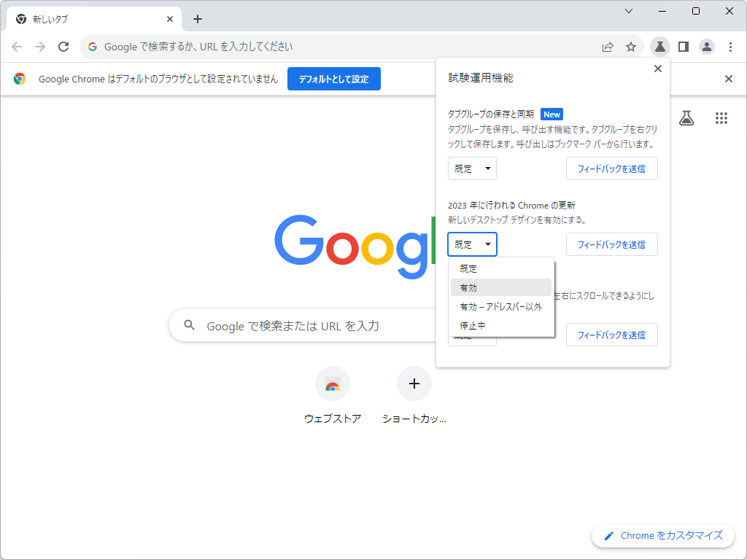The image size is (747, 560).
Task: Open the side panel icon
Action: 683,46
